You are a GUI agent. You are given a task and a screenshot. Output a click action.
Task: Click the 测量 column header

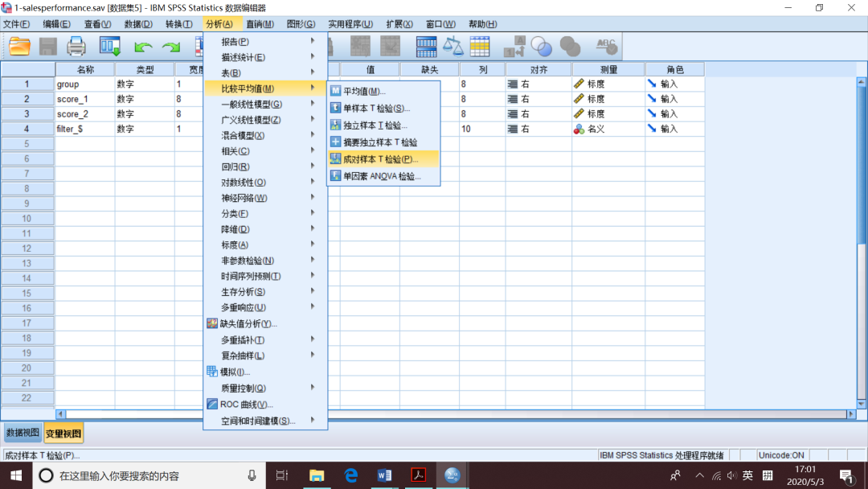pos(608,69)
